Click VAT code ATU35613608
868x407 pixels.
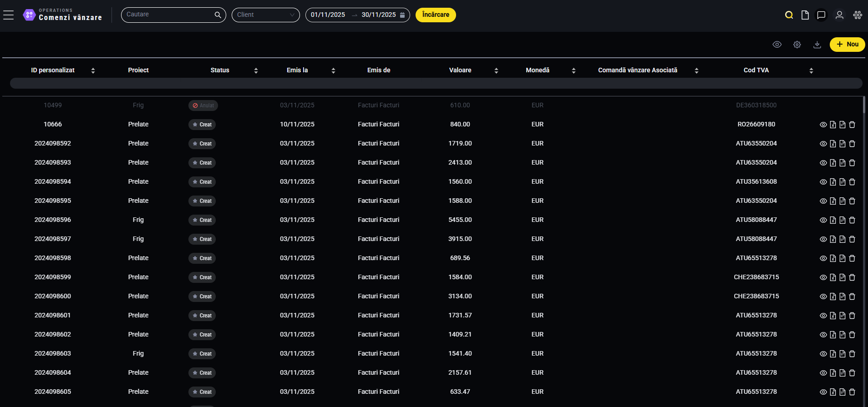pos(756,181)
